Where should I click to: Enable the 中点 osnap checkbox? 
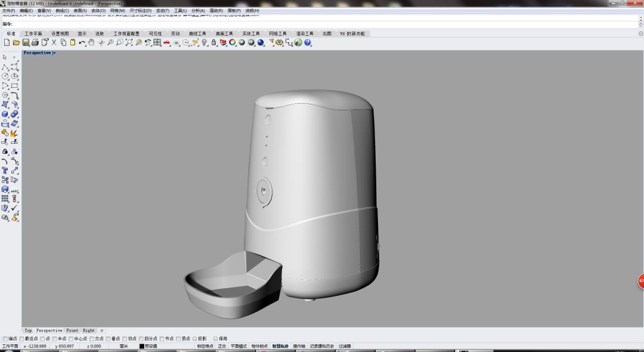[55, 339]
